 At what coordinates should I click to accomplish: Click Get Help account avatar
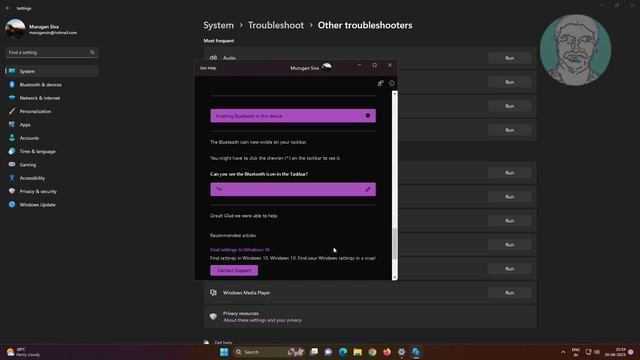[x=327, y=67]
